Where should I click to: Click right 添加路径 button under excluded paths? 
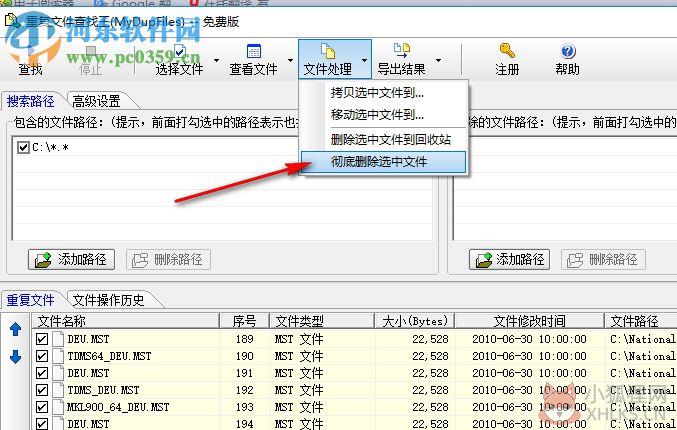[x=509, y=259]
